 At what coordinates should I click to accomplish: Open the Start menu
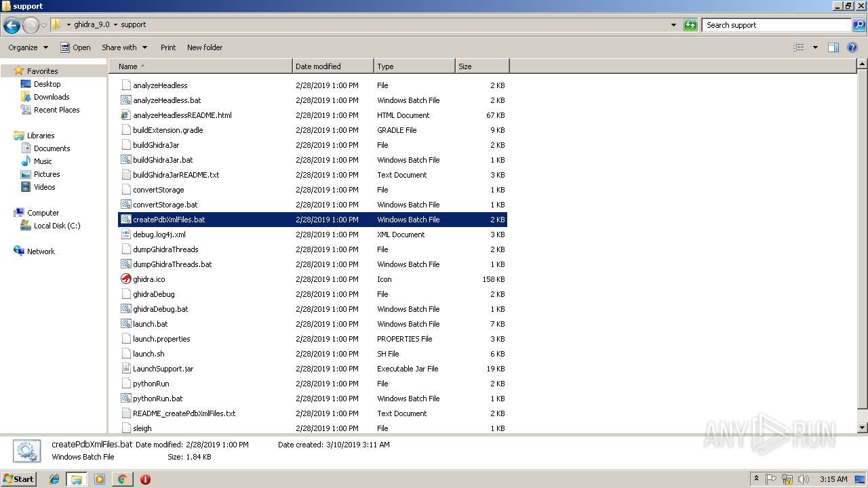tap(18, 479)
